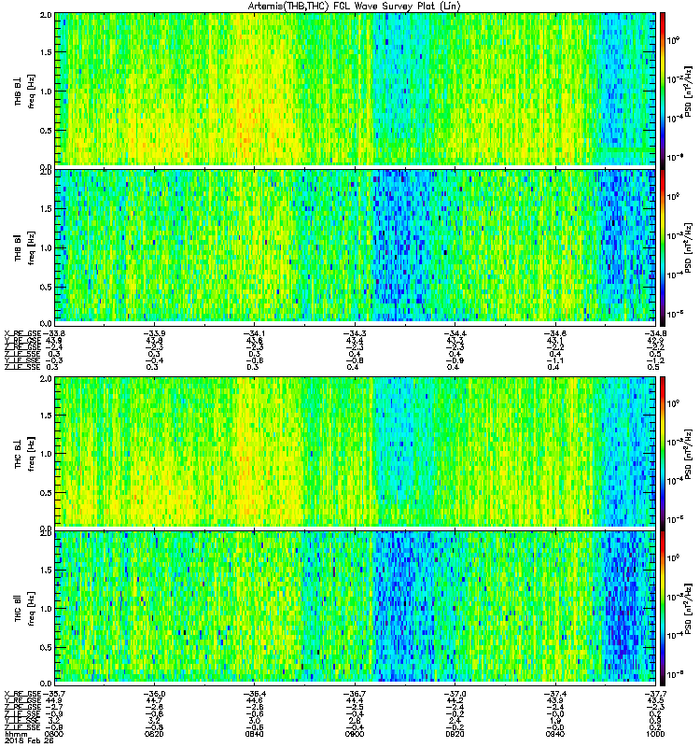Click the X_RE_GSE value '-33.8' under THB panels
The image size is (700, 747).
tap(53, 333)
